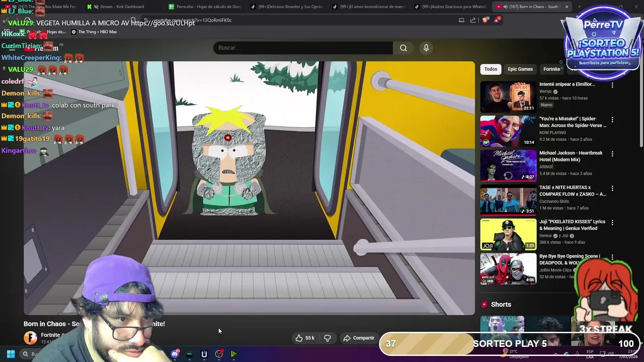The height and width of the screenshot is (362, 644).
Task: Open Discord from the taskbar
Action: click(175, 354)
